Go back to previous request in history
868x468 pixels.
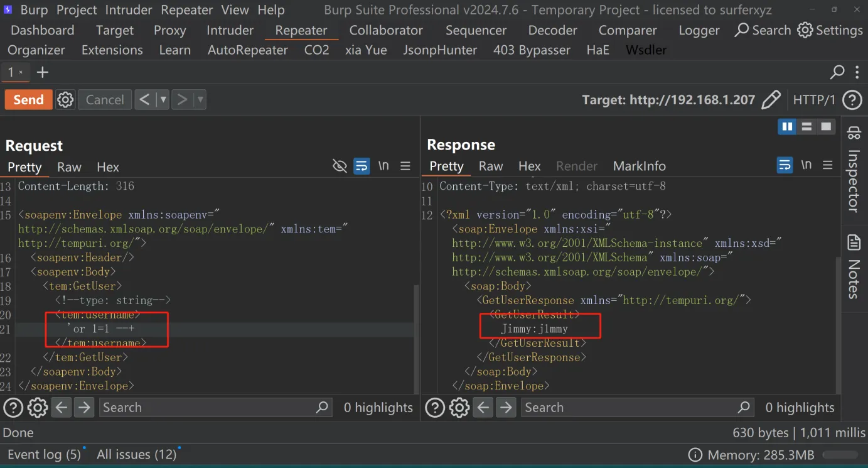(x=145, y=99)
